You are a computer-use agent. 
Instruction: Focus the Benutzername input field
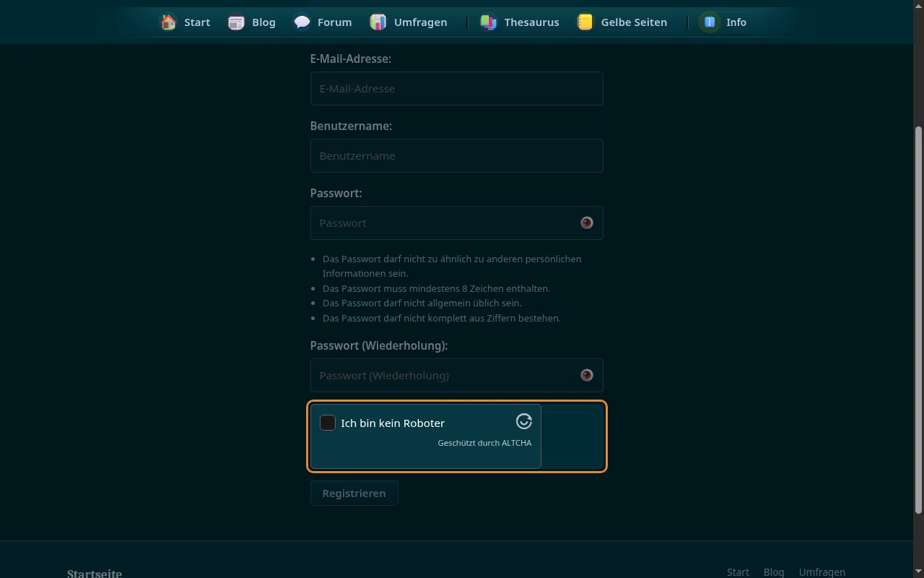point(456,155)
